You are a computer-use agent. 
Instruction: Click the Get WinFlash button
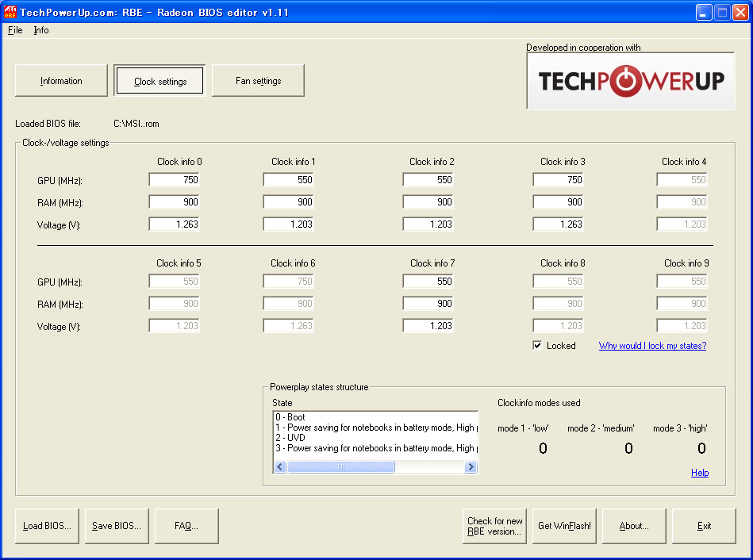564,526
